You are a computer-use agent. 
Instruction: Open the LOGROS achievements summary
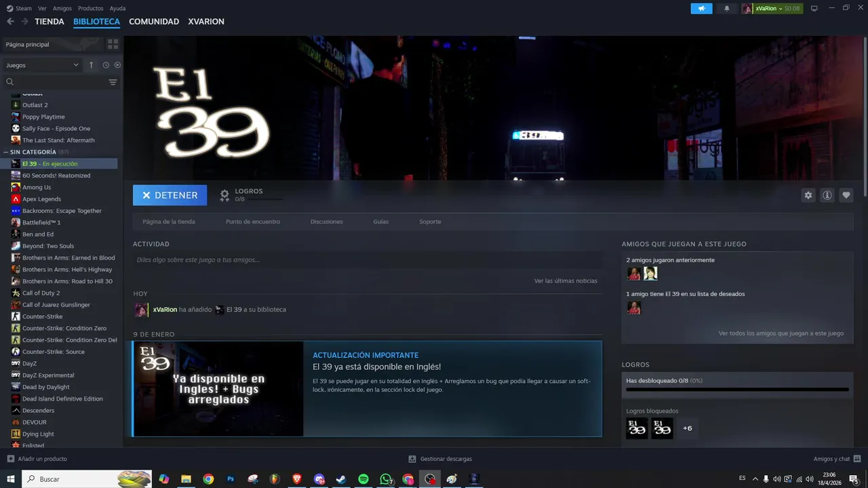pyautogui.click(x=251, y=195)
